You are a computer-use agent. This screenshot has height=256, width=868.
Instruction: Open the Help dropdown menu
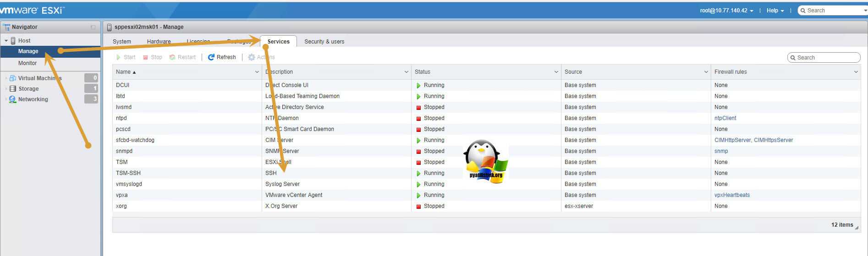775,11
